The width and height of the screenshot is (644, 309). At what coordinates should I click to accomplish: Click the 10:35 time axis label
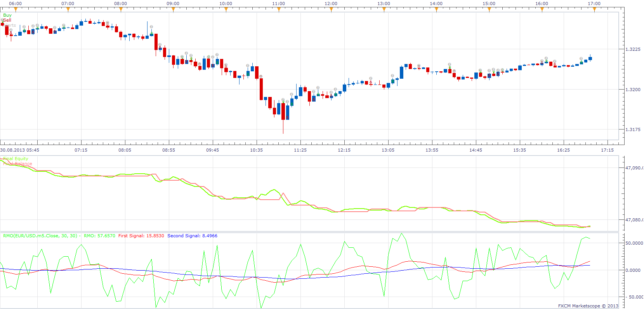click(256, 150)
